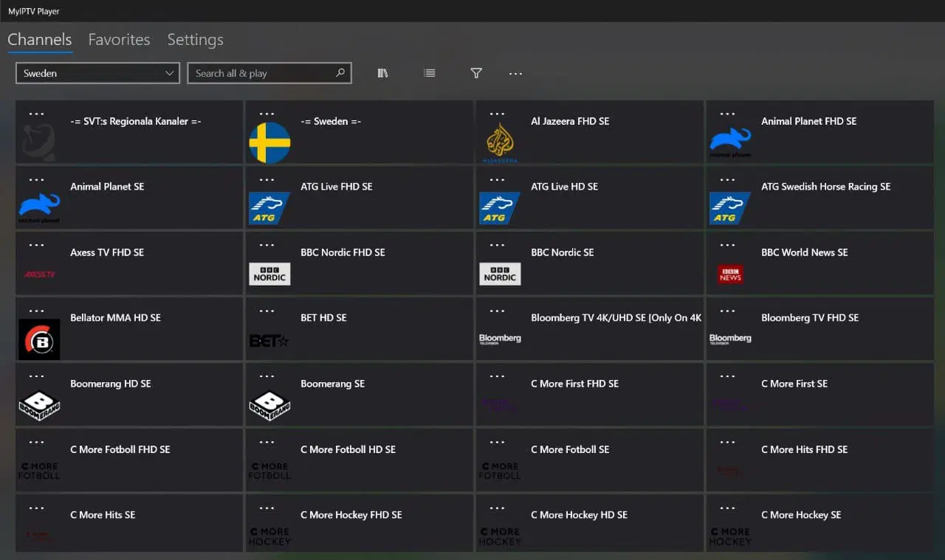This screenshot has width=945, height=560.
Task: Open toolbar more options ellipsis
Action: click(x=515, y=74)
